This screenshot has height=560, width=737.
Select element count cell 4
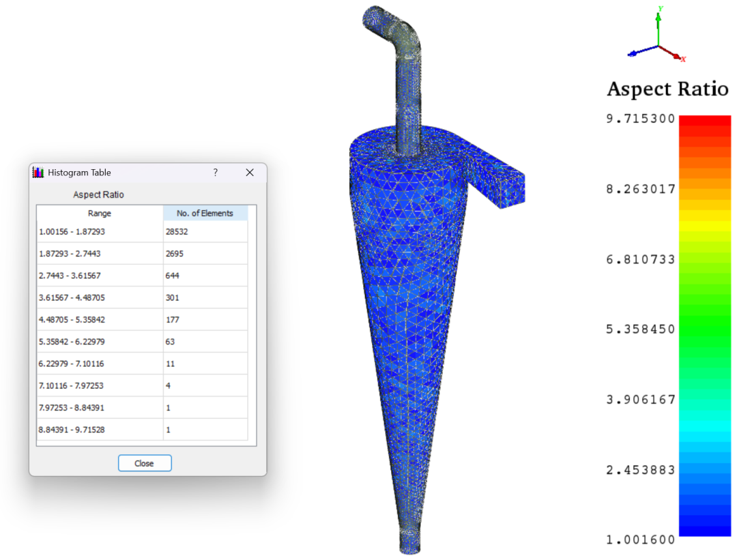[205, 386]
